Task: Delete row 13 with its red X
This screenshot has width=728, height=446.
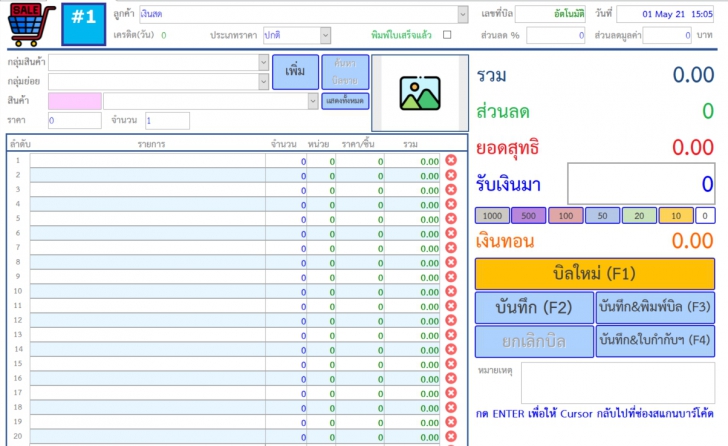Action: [x=451, y=335]
